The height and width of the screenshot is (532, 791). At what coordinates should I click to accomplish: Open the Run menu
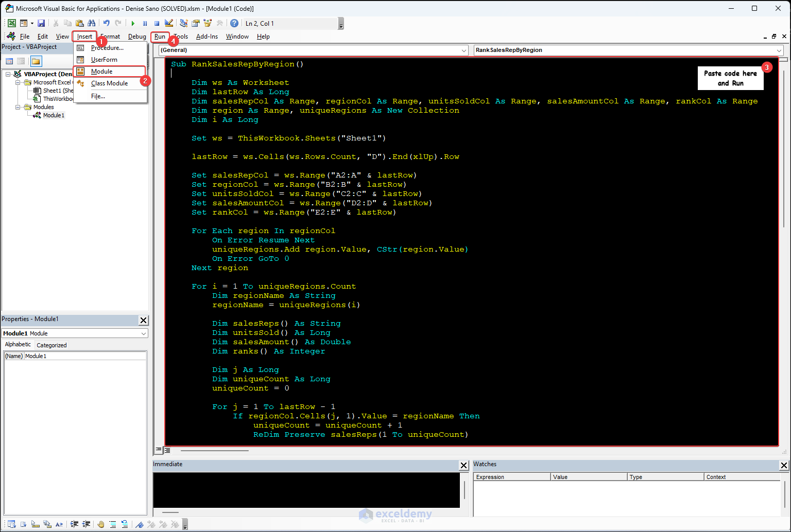tap(160, 37)
